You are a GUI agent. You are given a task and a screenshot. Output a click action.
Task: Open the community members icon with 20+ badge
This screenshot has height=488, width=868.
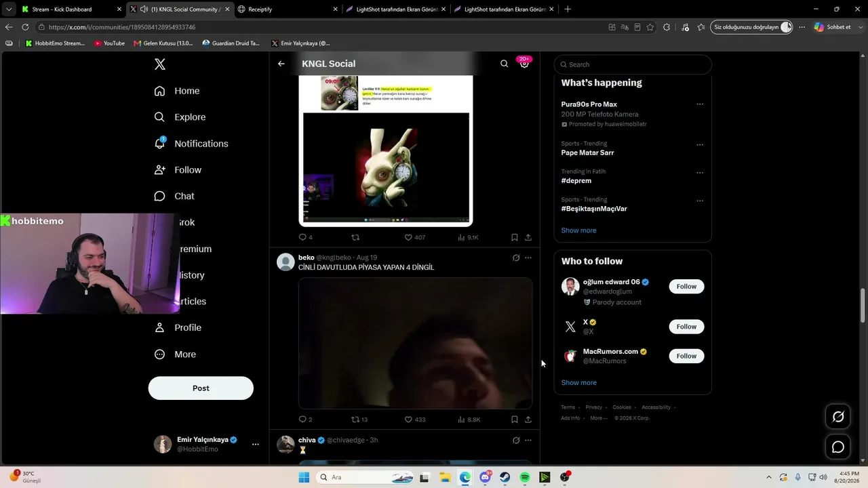tap(524, 63)
